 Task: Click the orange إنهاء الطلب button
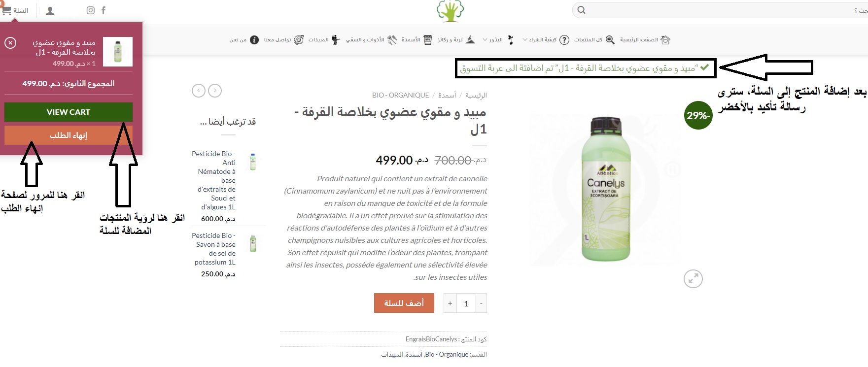[x=69, y=135]
